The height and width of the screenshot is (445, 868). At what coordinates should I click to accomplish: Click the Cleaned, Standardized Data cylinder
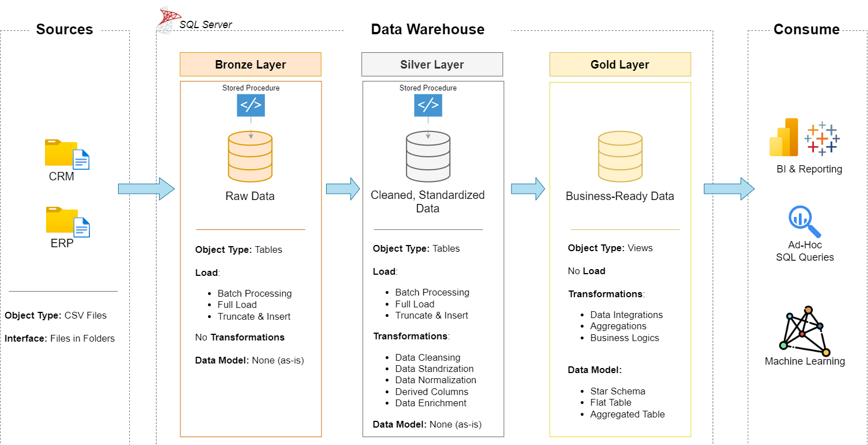pyautogui.click(x=428, y=156)
